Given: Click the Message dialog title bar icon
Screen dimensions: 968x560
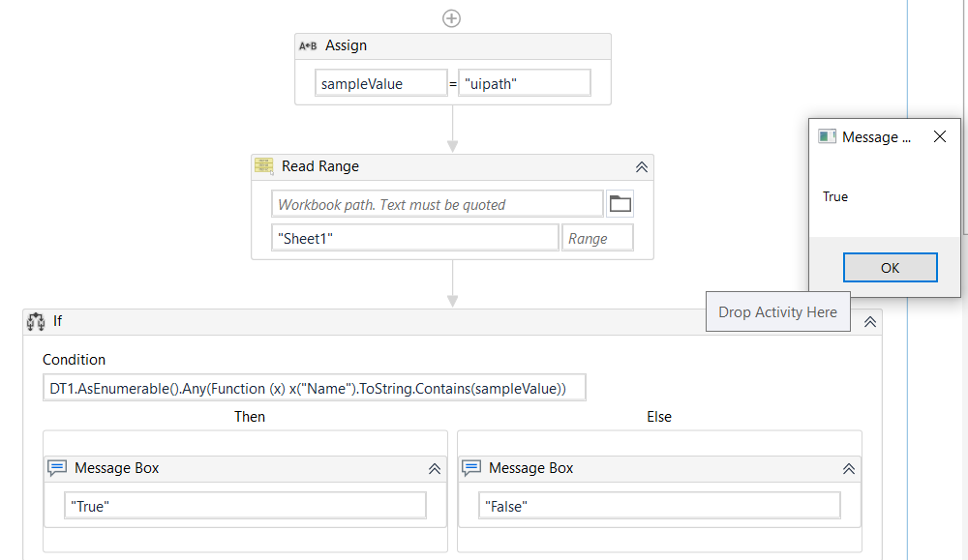Looking at the screenshot, I should [827, 137].
